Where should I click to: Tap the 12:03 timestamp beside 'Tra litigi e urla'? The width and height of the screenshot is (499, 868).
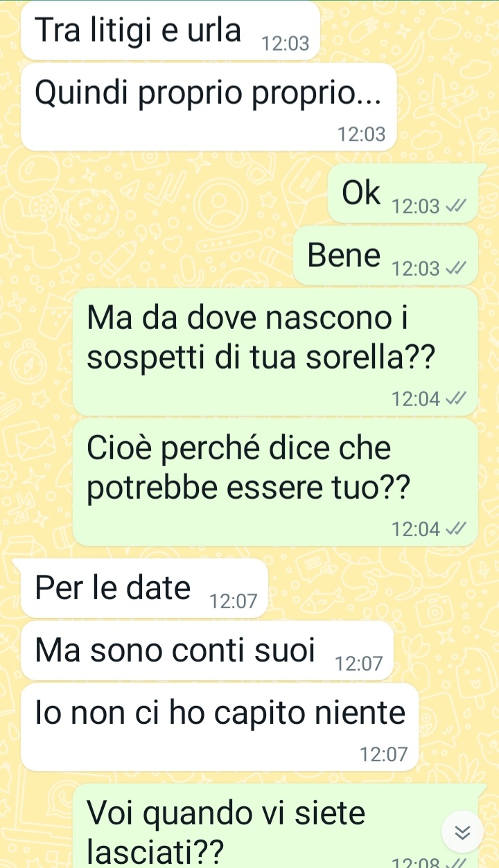(x=285, y=44)
